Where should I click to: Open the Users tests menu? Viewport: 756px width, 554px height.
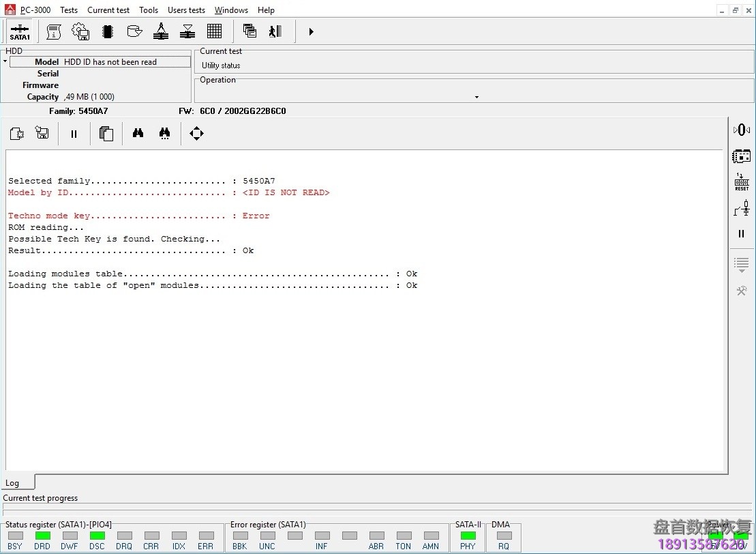tap(186, 10)
